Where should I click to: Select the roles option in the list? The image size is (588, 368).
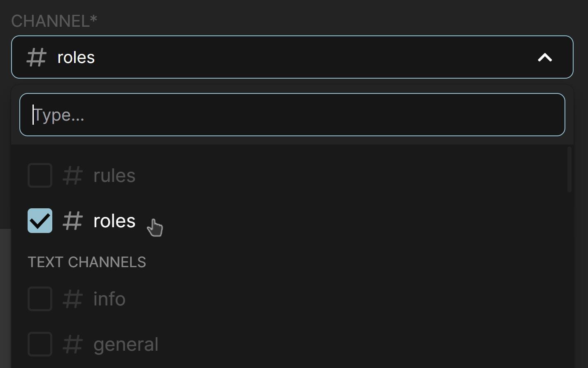(x=114, y=221)
